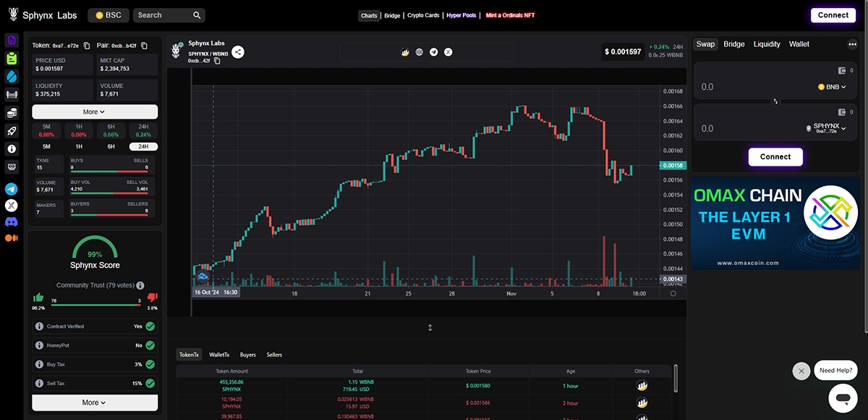Open the X (Twitter) icon in left sidebar
Screen dimensions: 868x420
12,206
